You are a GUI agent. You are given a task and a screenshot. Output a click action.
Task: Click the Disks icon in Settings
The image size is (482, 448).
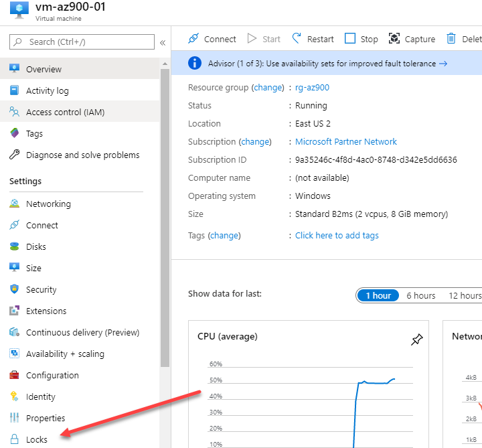click(14, 246)
